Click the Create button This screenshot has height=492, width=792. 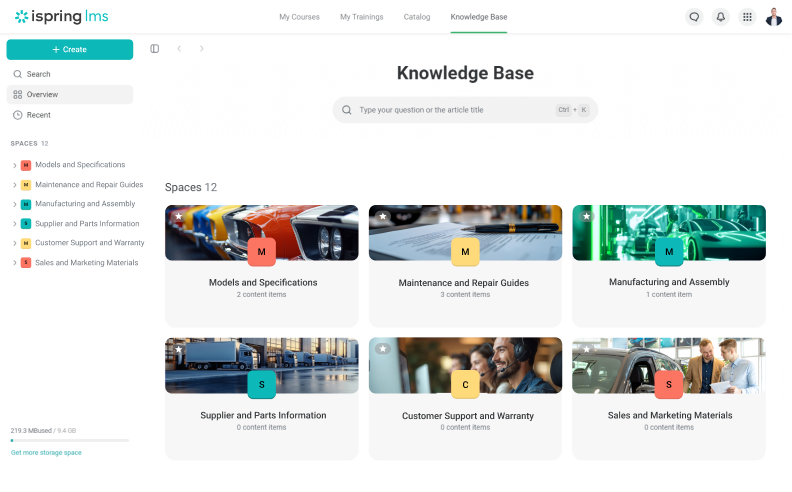(x=70, y=50)
